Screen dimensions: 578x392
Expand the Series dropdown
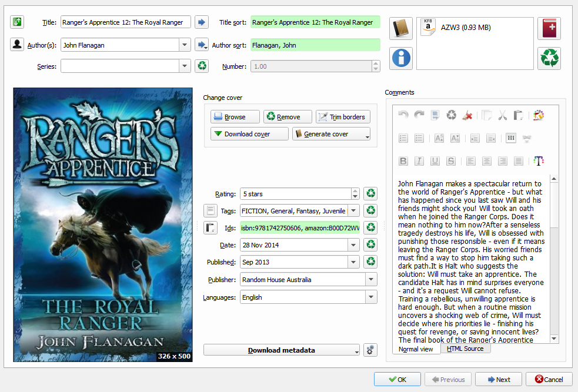pyautogui.click(x=185, y=66)
